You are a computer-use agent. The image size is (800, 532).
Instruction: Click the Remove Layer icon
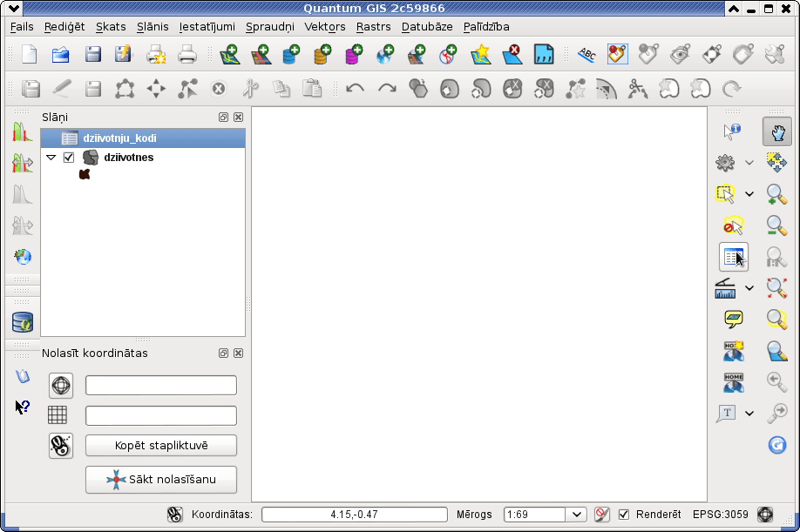click(512, 54)
